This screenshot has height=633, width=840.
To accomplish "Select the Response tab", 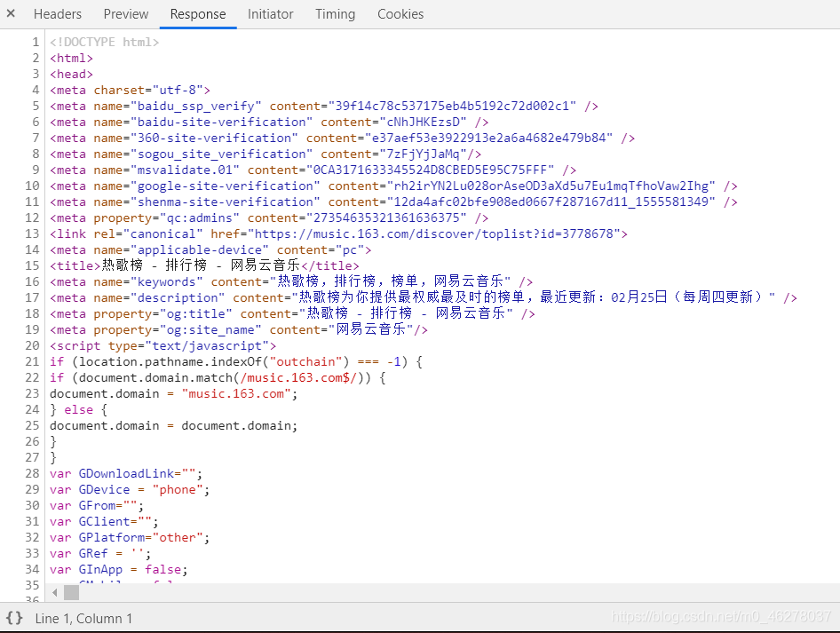I will [x=198, y=14].
